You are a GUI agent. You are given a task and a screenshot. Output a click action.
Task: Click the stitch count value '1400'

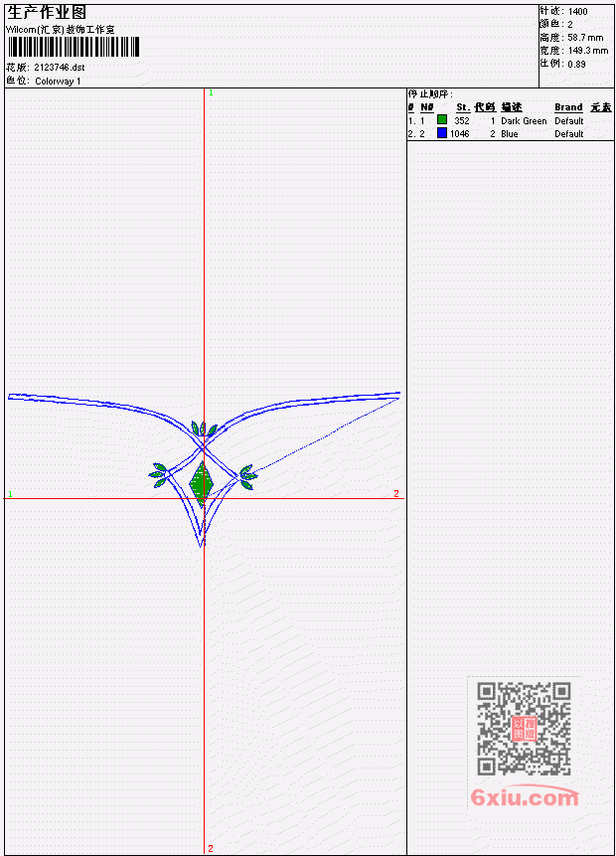(x=578, y=12)
